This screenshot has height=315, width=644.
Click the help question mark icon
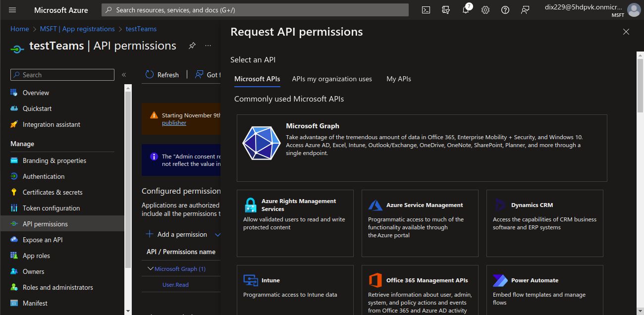tap(505, 10)
